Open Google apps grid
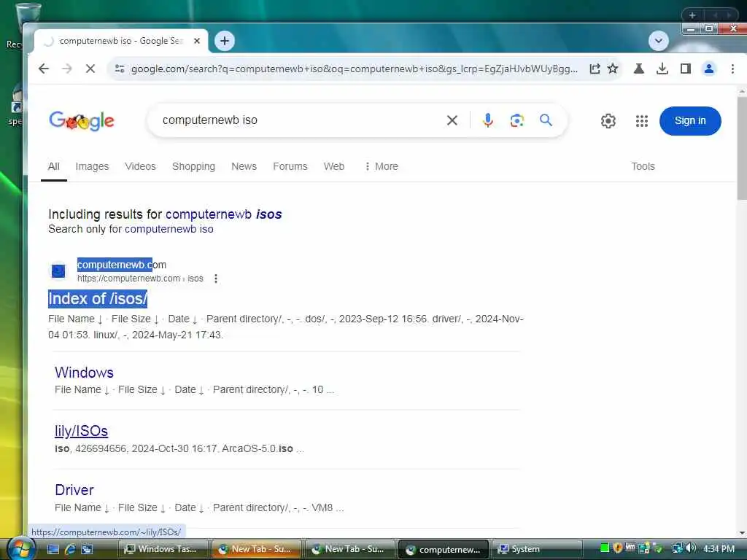 coord(642,121)
